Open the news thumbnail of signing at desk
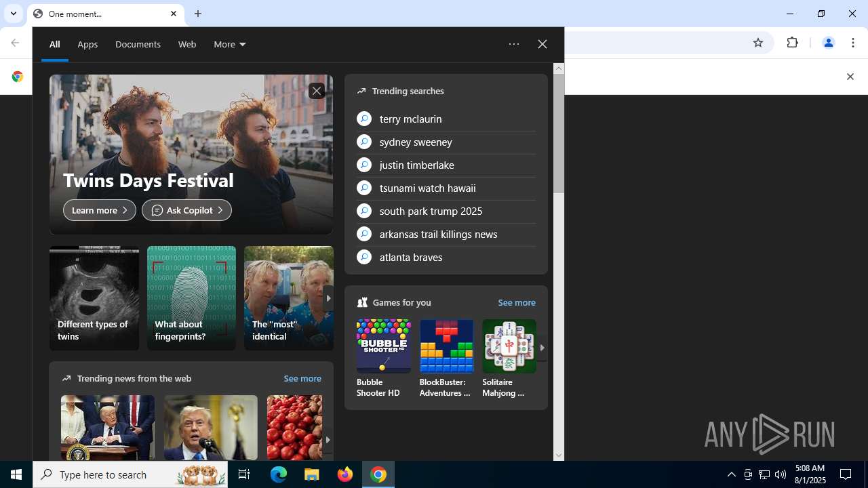Image resolution: width=868 pixels, height=488 pixels. (108, 428)
